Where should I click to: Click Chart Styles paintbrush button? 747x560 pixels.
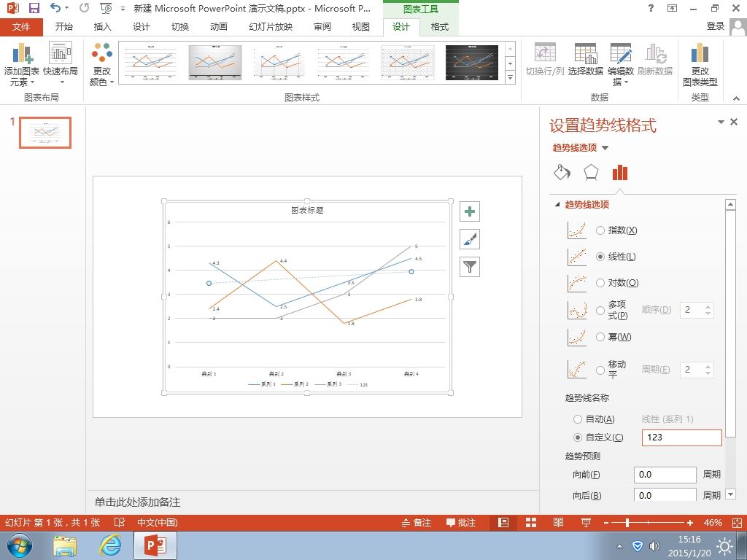pos(470,239)
